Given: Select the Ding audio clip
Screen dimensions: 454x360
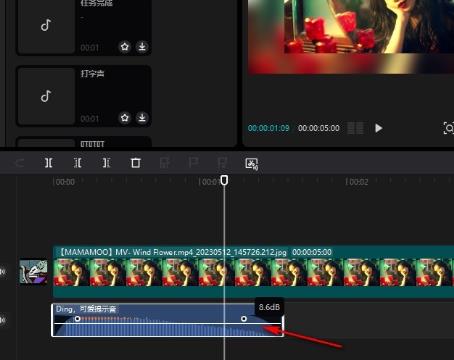Looking at the screenshot, I should pos(168,320).
